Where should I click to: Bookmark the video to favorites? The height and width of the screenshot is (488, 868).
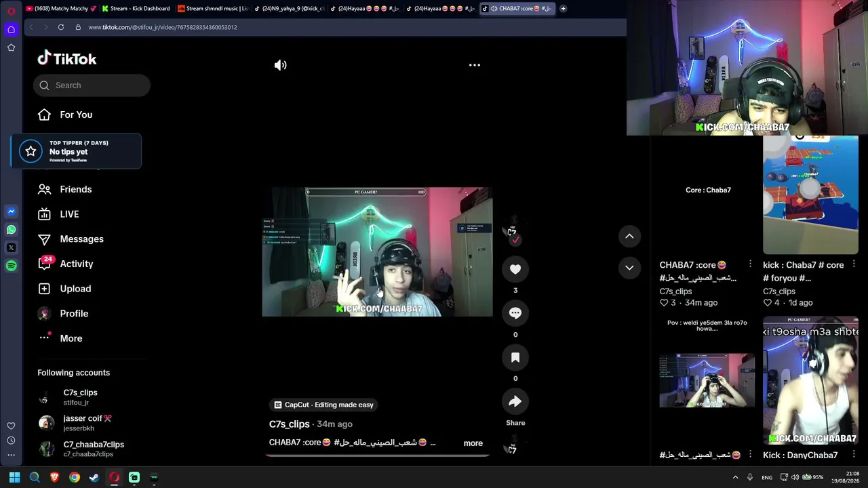(x=515, y=357)
